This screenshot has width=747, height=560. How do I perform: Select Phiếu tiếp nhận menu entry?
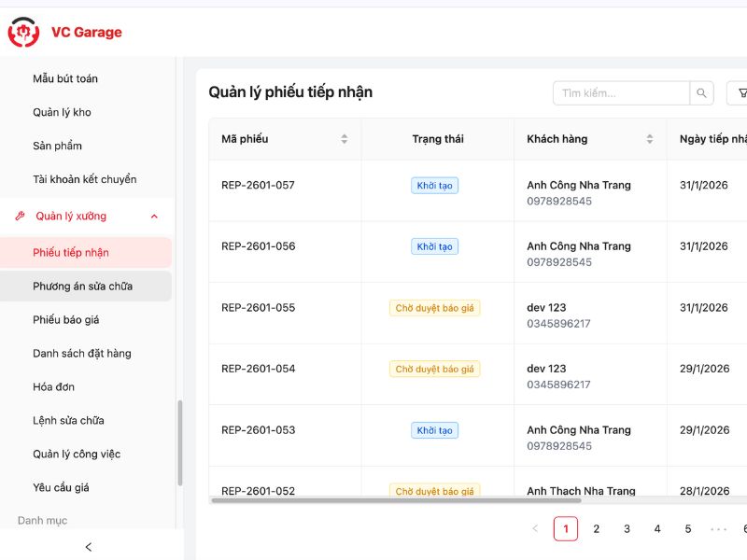click(x=70, y=252)
